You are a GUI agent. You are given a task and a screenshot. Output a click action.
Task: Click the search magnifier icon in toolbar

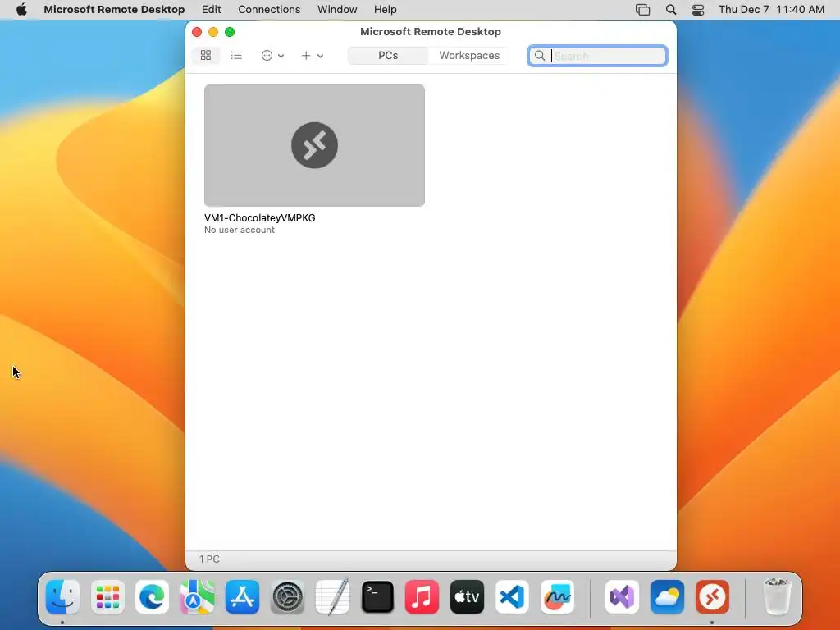point(540,56)
